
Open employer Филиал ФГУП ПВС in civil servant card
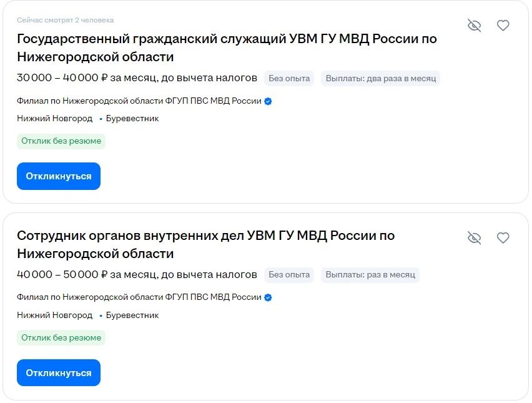pyautogui.click(x=139, y=101)
